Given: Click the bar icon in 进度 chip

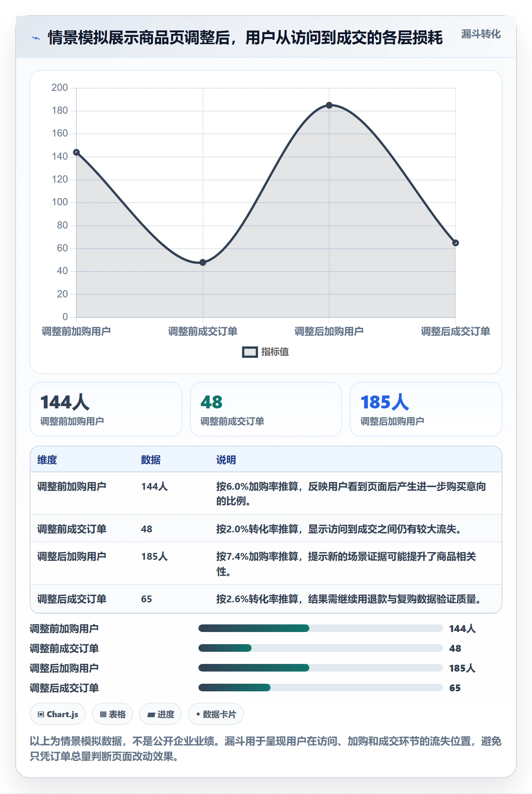Looking at the screenshot, I should point(151,715).
